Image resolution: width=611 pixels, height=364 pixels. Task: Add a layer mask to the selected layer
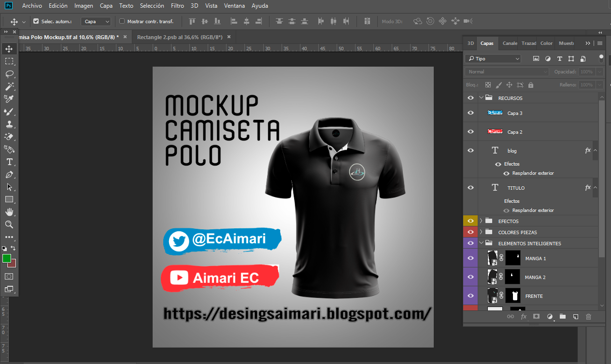click(536, 316)
